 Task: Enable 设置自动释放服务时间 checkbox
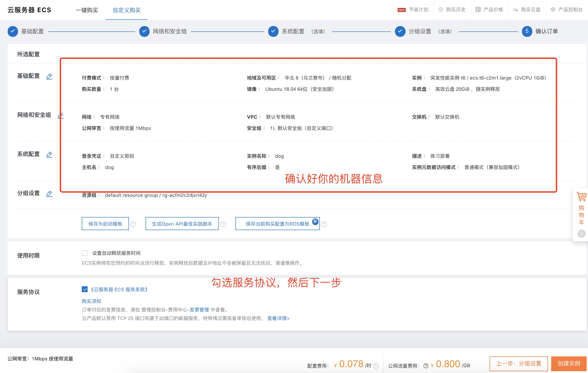pos(85,253)
